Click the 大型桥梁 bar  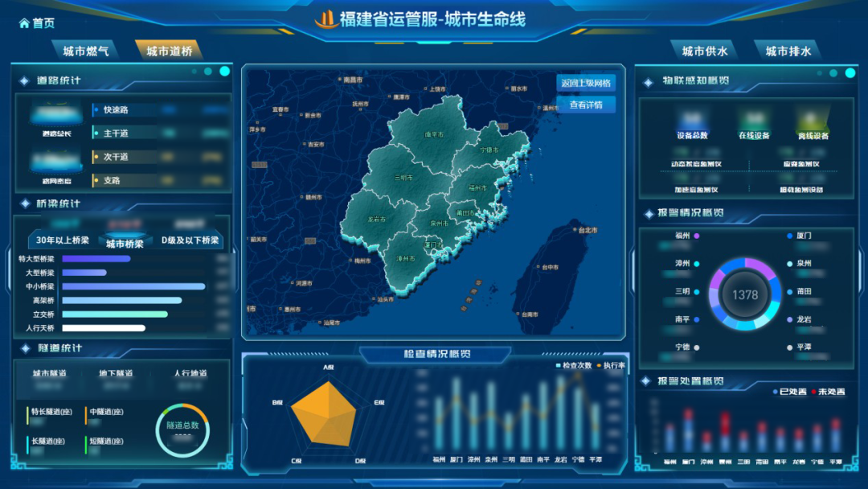(84, 273)
